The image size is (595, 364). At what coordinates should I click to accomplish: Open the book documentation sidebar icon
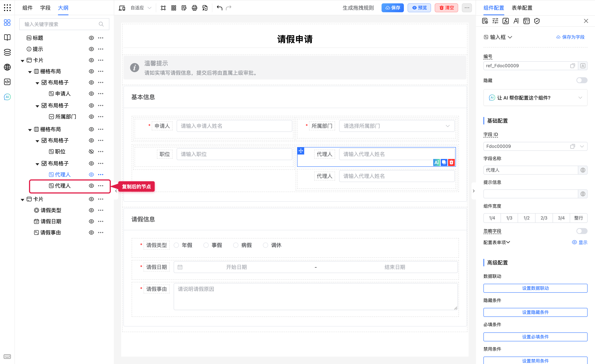click(x=7, y=37)
